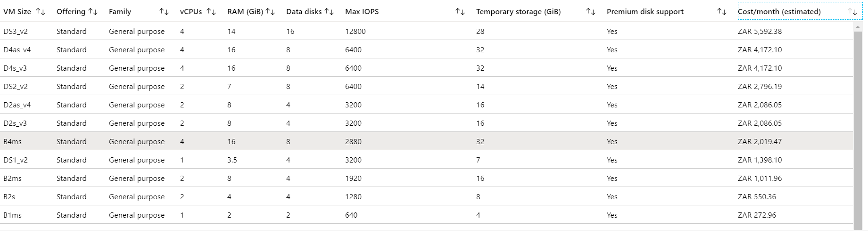Click Offering column sort arrows
868x236 pixels.
(x=93, y=12)
